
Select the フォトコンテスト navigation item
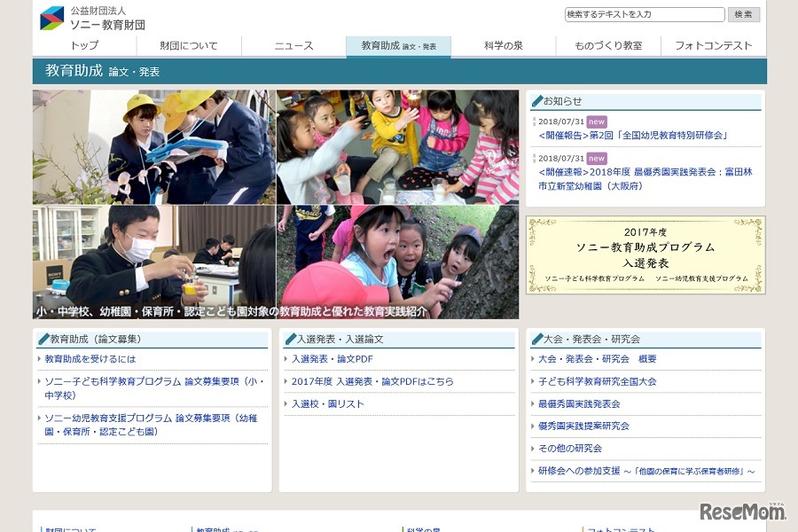714,45
